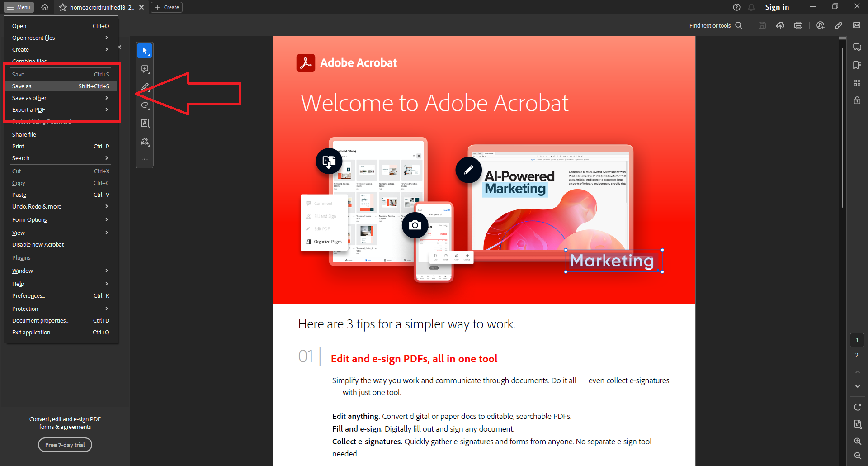Open the hamburger Menu
The image size is (868, 466).
point(19,7)
